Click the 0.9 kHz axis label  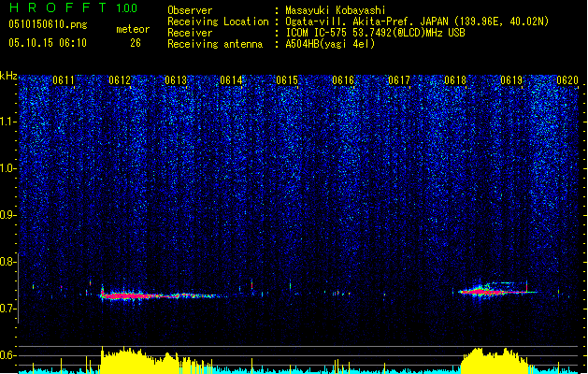click(7, 215)
